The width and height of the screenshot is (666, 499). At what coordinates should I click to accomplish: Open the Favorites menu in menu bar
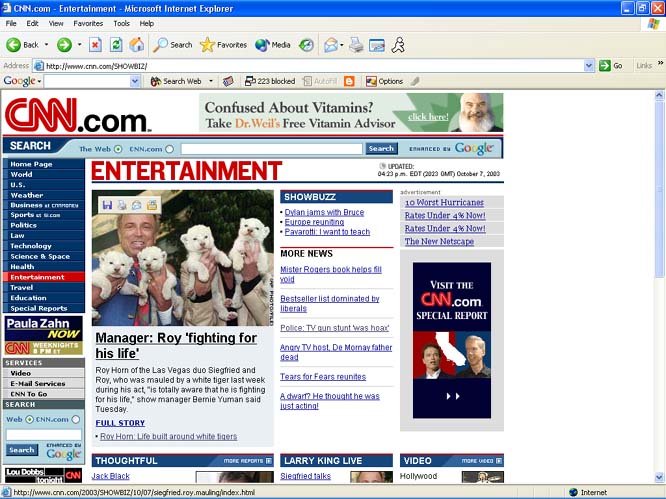88,23
